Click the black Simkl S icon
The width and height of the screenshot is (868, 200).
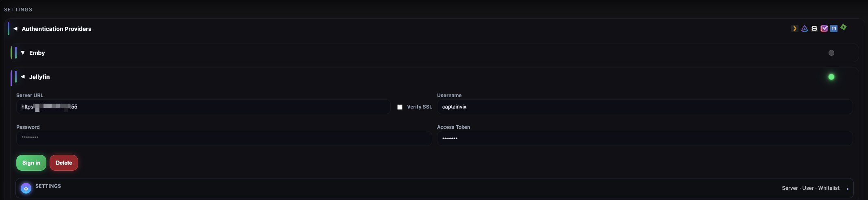[x=814, y=28]
